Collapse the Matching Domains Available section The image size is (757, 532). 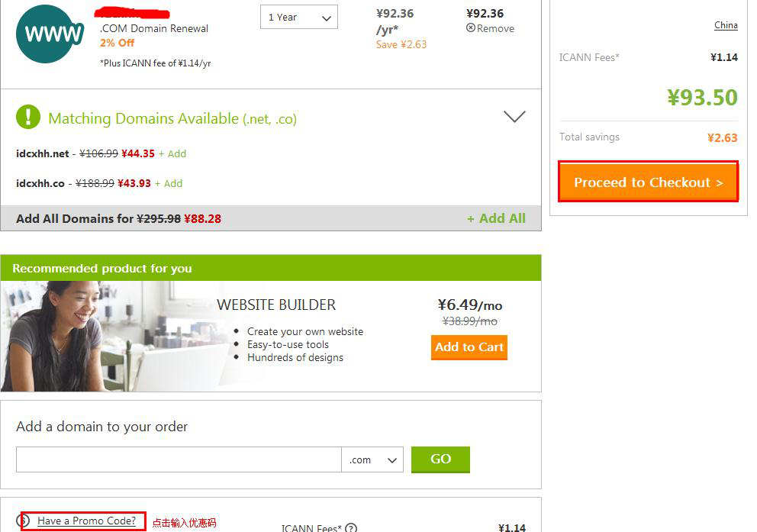click(514, 116)
